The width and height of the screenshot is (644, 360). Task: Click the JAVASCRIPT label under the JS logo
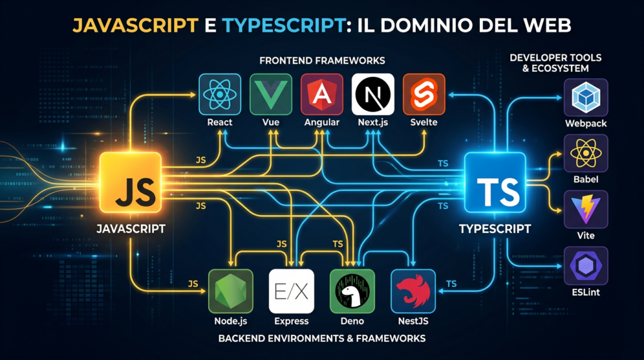pyautogui.click(x=131, y=229)
